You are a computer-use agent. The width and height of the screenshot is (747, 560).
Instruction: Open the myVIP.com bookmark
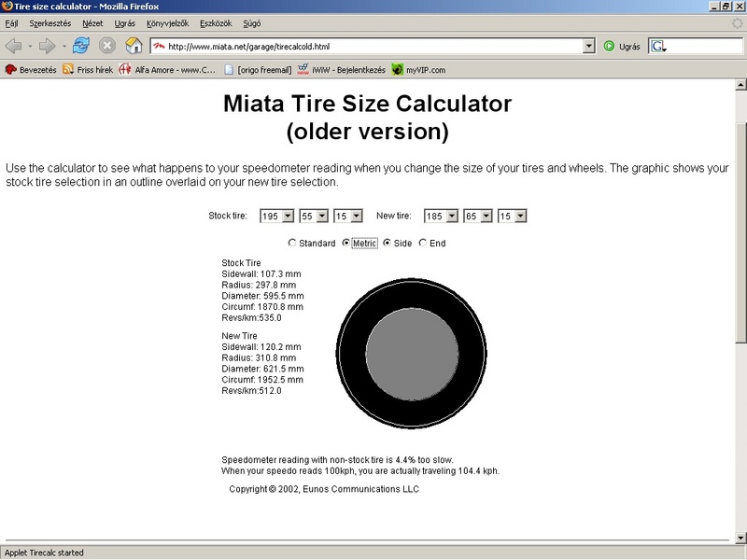click(x=418, y=70)
